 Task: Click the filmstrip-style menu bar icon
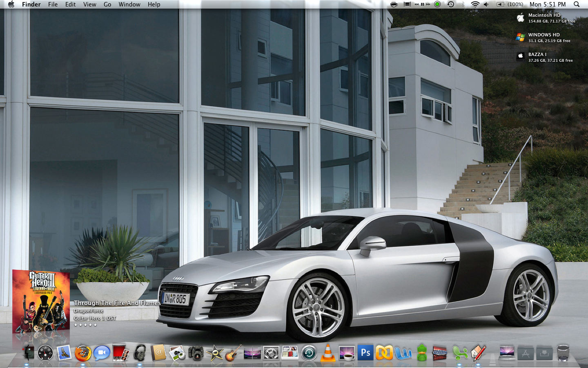[407, 4]
